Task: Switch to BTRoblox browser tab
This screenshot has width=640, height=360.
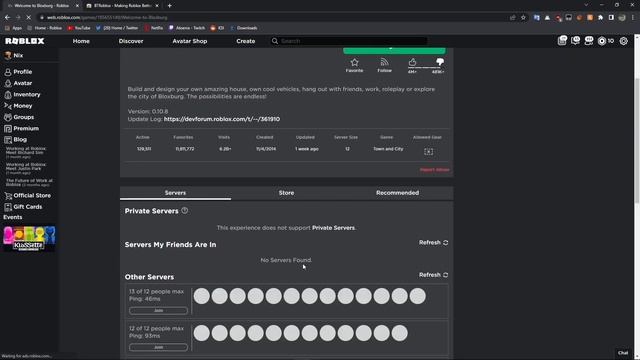Action: [x=122, y=6]
